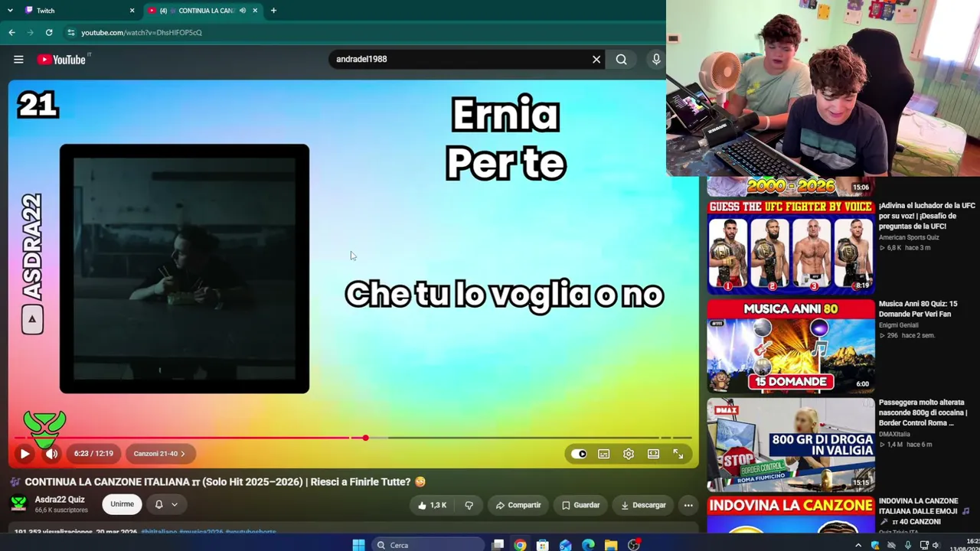Click the red progress scrubber handle

pyautogui.click(x=365, y=438)
